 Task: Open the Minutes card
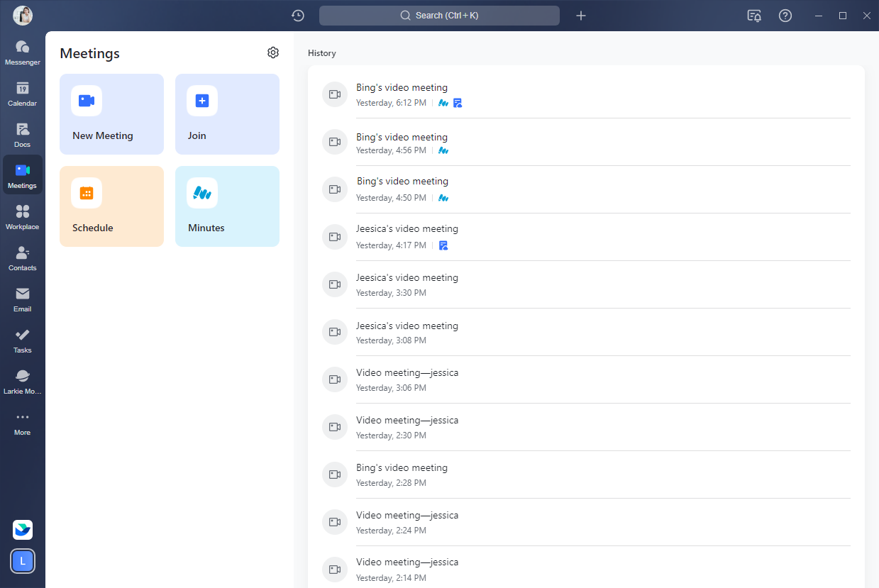tap(227, 206)
